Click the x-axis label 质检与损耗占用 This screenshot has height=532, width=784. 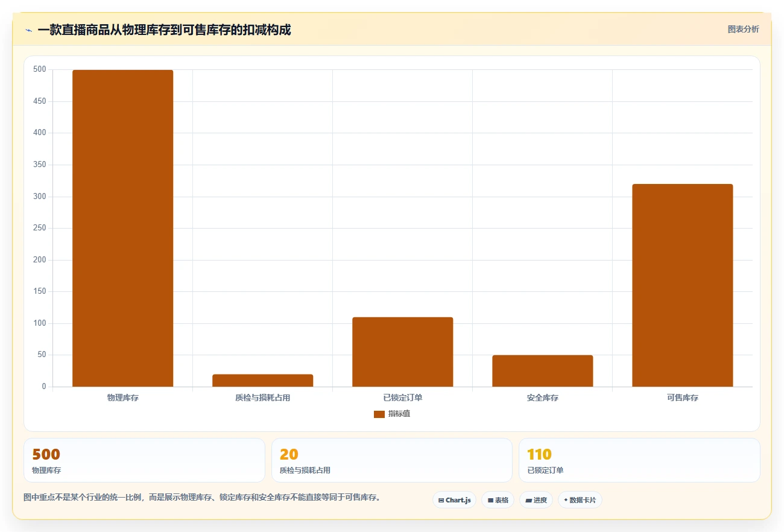[x=263, y=398]
